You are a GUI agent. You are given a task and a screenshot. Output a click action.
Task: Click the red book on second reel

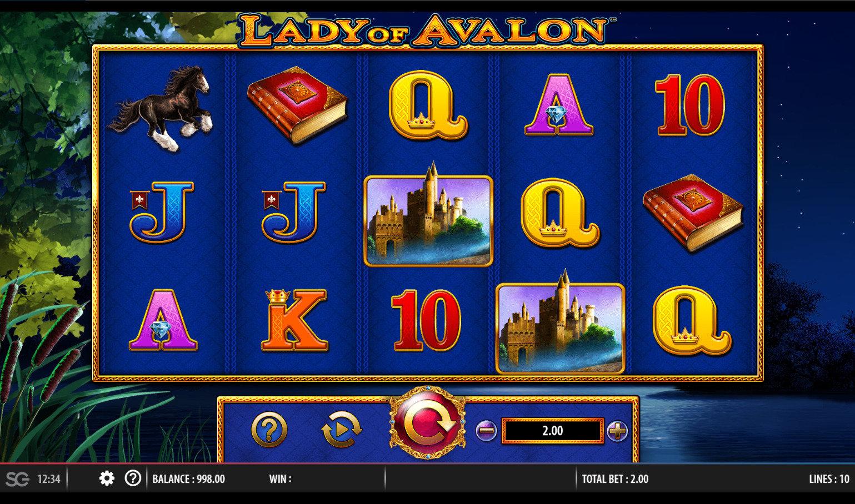(297, 105)
